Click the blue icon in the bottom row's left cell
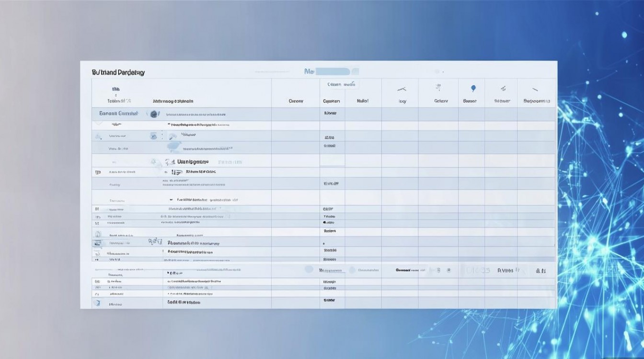This screenshot has width=644, height=359. pyautogui.click(x=97, y=303)
